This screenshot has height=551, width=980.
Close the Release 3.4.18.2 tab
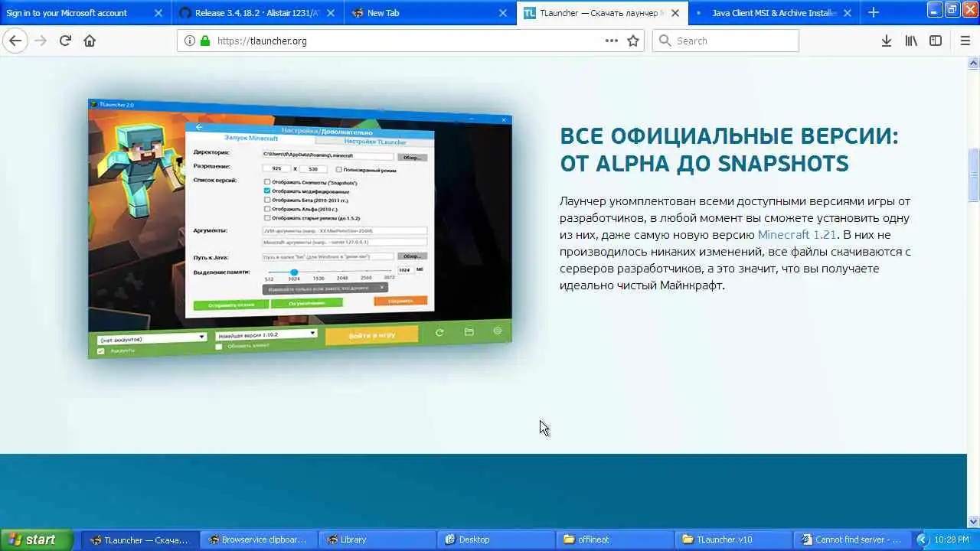coord(331,12)
